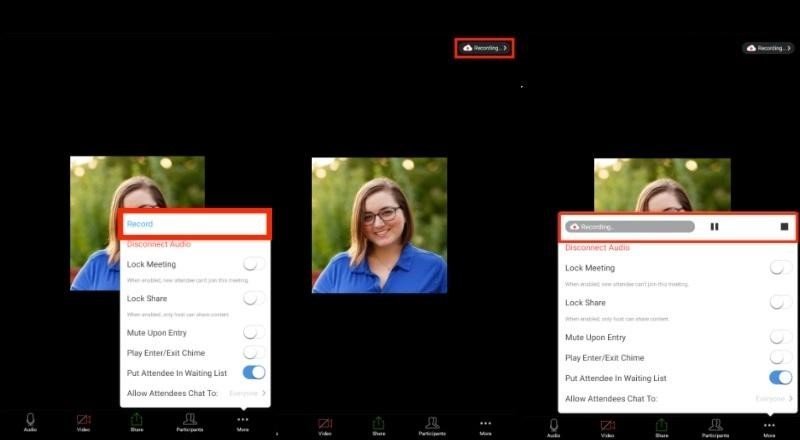Pause the recording in the right panel
This screenshot has height=442, width=800.
click(714, 227)
